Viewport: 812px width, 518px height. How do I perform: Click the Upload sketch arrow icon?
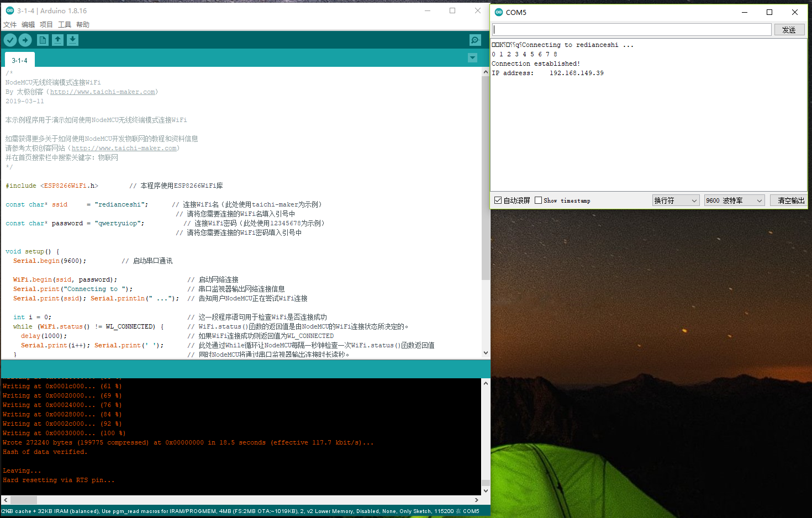click(x=25, y=40)
